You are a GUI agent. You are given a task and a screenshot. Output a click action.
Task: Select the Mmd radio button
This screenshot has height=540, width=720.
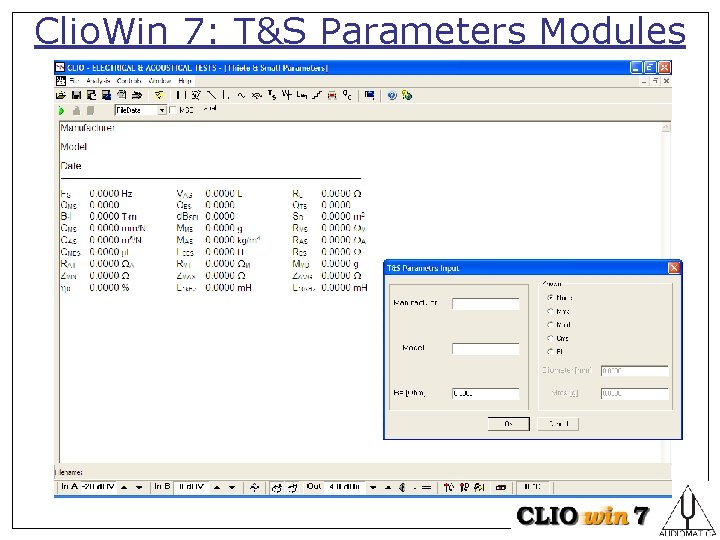point(550,325)
